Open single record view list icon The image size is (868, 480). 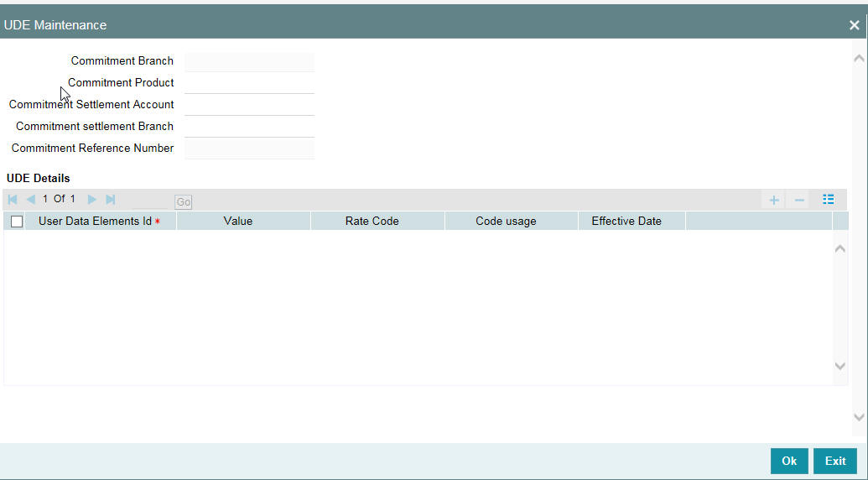pos(828,200)
